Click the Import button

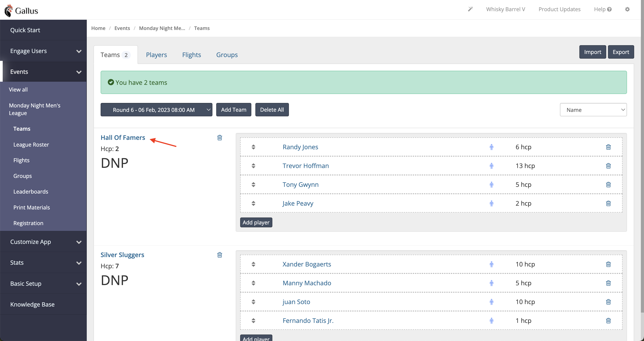coord(592,52)
